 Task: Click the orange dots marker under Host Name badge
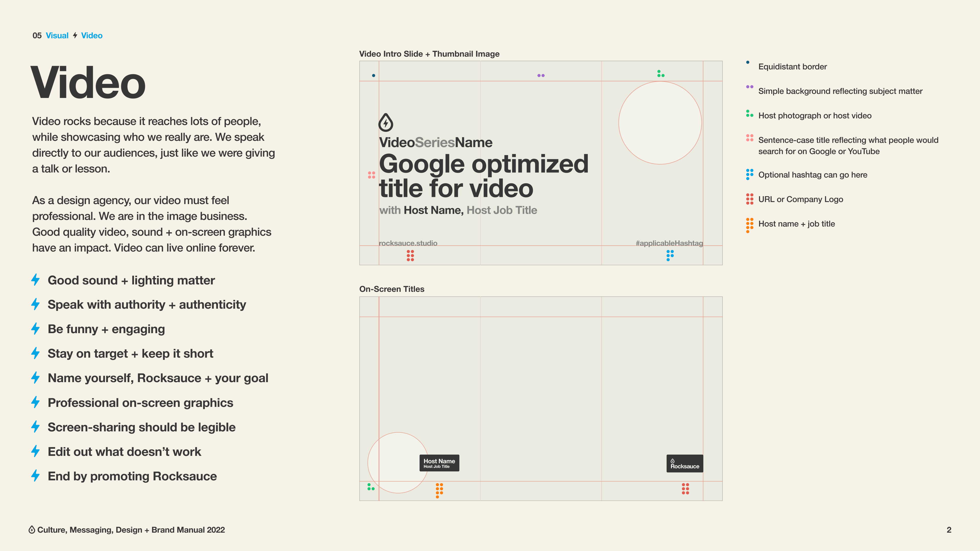tap(439, 491)
